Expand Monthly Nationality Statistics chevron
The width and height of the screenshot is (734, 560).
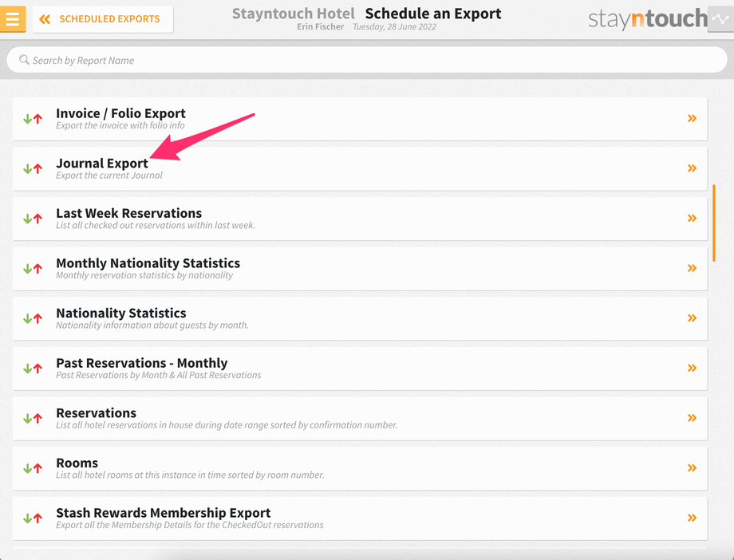coord(692,268)
